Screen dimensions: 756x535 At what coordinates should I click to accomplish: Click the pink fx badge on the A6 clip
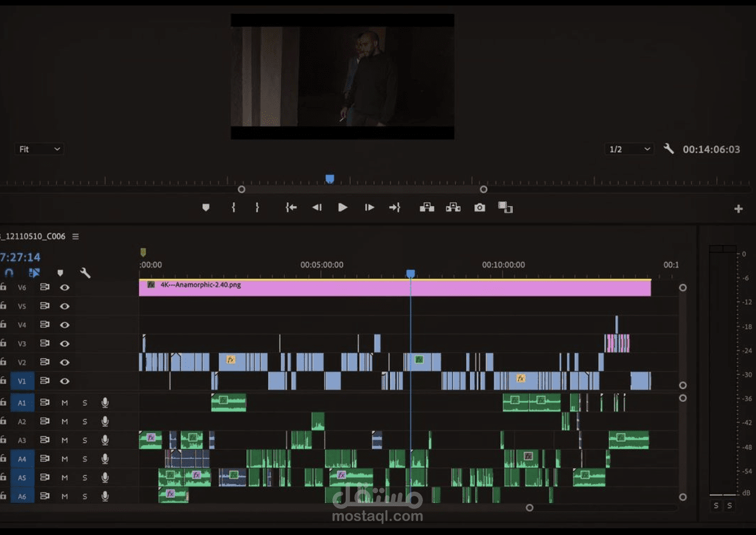point(170,494)
